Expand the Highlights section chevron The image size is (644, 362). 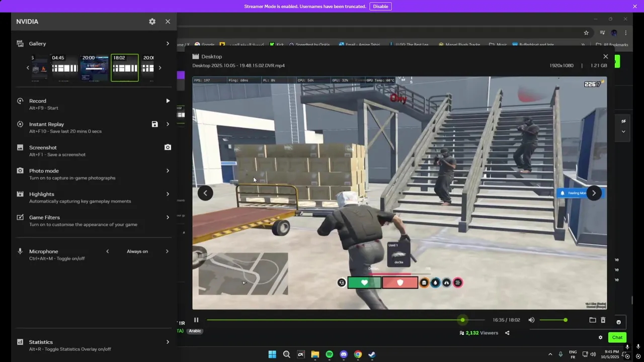click(168, 194)
